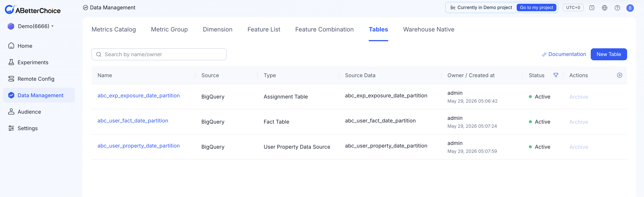The image size is (644, 197).
Task: Archive the abc_user_property_date_partition table
Action: pos(579,147)
